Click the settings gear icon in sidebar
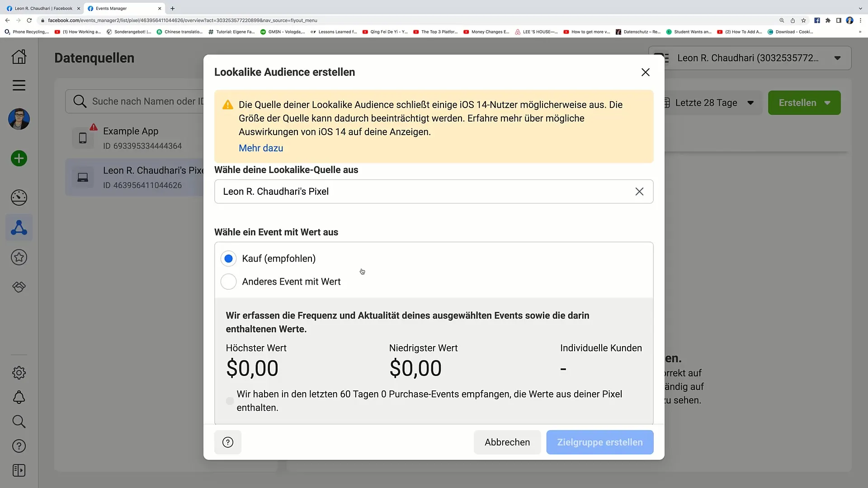This screenshot has height=488, width=868. (19, 372)
